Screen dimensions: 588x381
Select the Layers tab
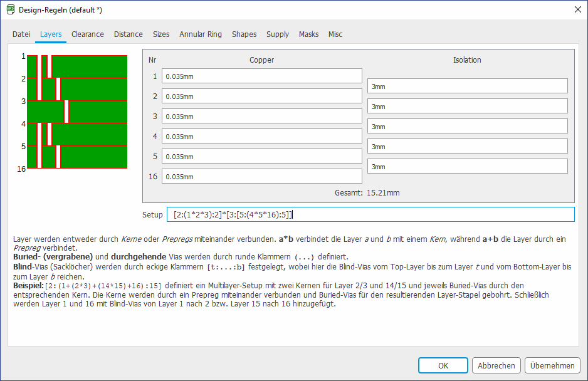click(51, 34)
